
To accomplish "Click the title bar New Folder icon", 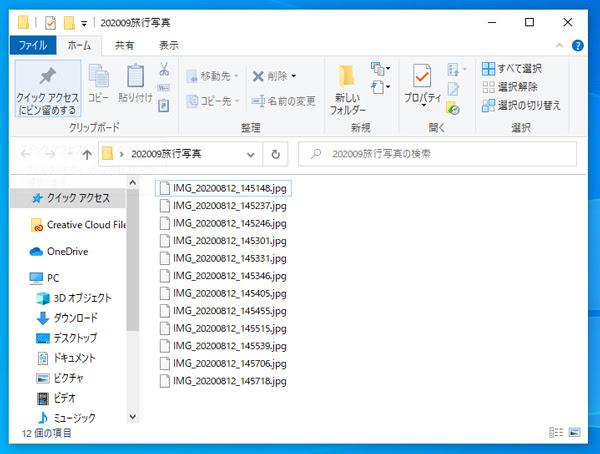I will pyautogui.click(x=69, y=23).
